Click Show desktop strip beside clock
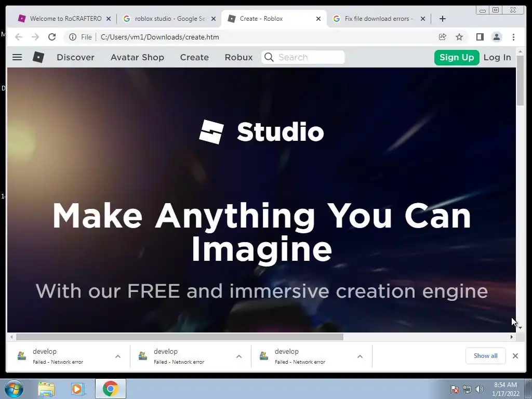The image size is (532, 399). point(528,389)
